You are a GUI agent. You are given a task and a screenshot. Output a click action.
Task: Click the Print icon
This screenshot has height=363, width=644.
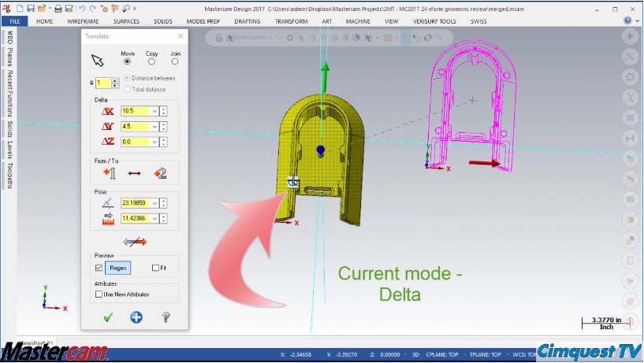(x=58, y=8)
